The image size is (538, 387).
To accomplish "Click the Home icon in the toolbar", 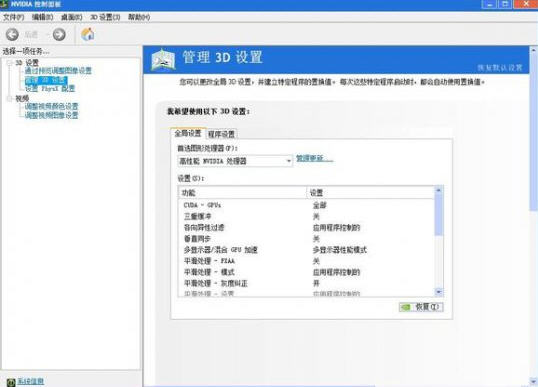I will (x=88, y=34).
